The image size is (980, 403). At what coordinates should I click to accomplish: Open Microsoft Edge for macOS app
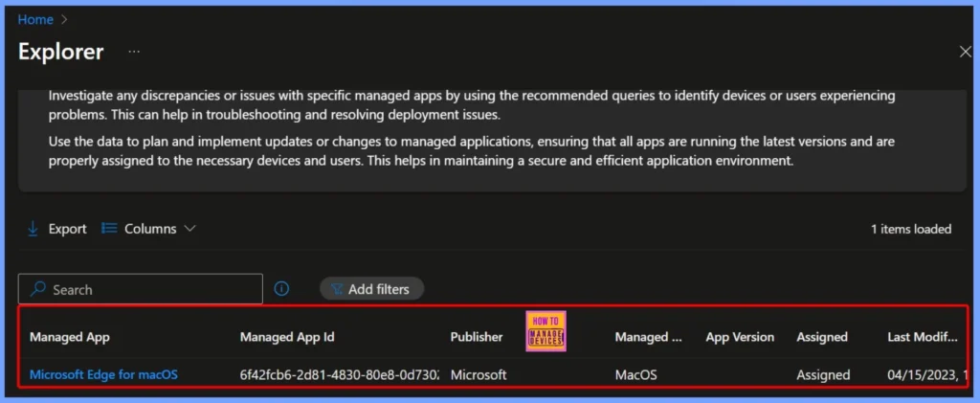[103, 375]
